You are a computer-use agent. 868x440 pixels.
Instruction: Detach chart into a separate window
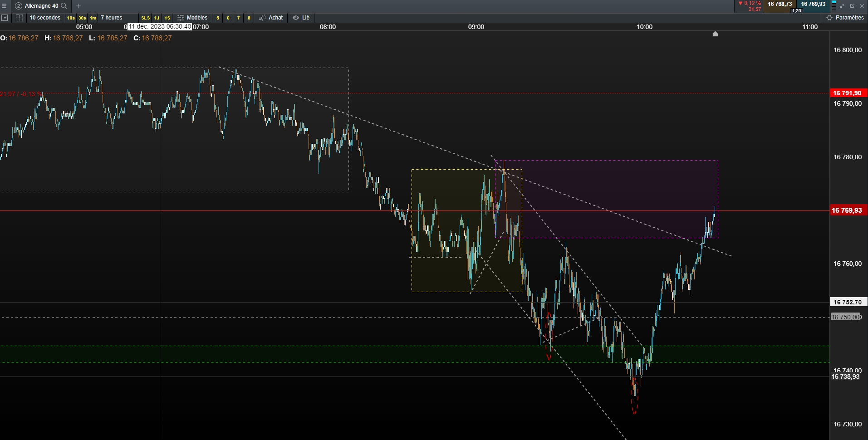click(x=852, y=6)
